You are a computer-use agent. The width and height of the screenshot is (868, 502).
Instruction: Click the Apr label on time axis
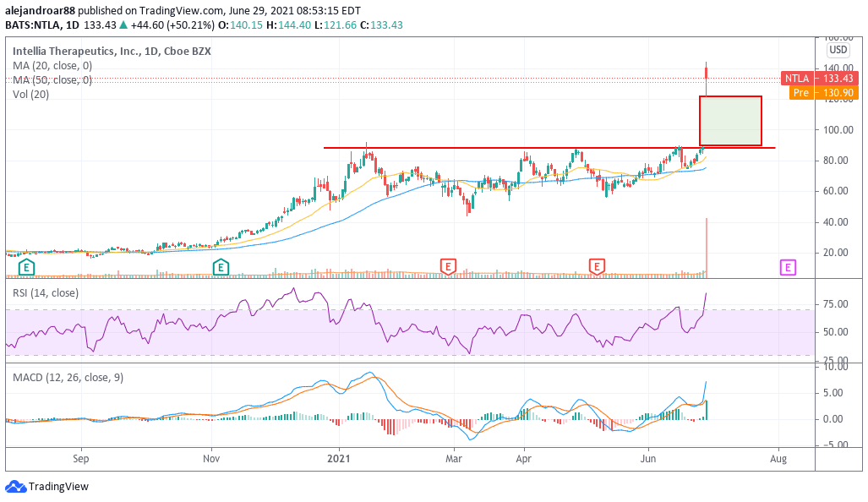coord(524,459)
